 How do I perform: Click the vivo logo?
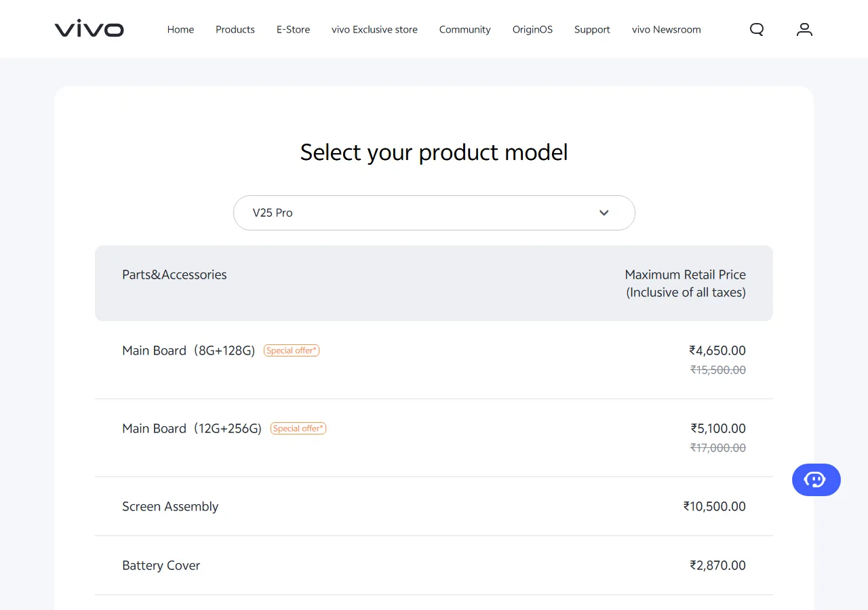[90, 29]
